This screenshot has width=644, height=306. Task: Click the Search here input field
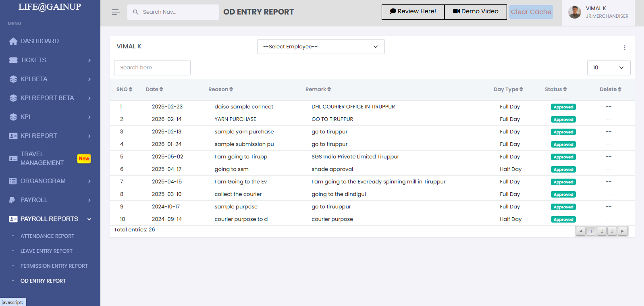tap(152, 68)
